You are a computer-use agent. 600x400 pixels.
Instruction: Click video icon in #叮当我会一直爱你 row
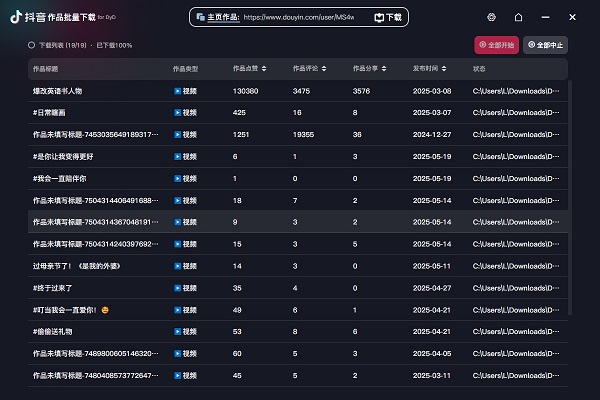(178, 310)
